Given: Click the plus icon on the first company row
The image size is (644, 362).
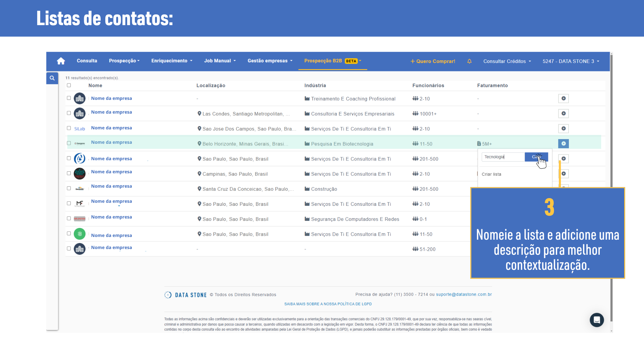Looking at the screenshot, I should tap(563, 99).
